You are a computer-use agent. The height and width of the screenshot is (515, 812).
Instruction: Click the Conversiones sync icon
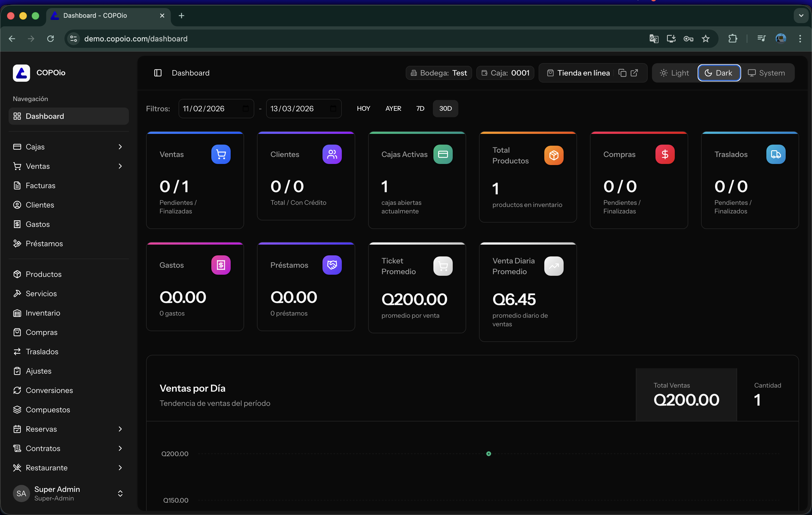[x=17, y=390]
